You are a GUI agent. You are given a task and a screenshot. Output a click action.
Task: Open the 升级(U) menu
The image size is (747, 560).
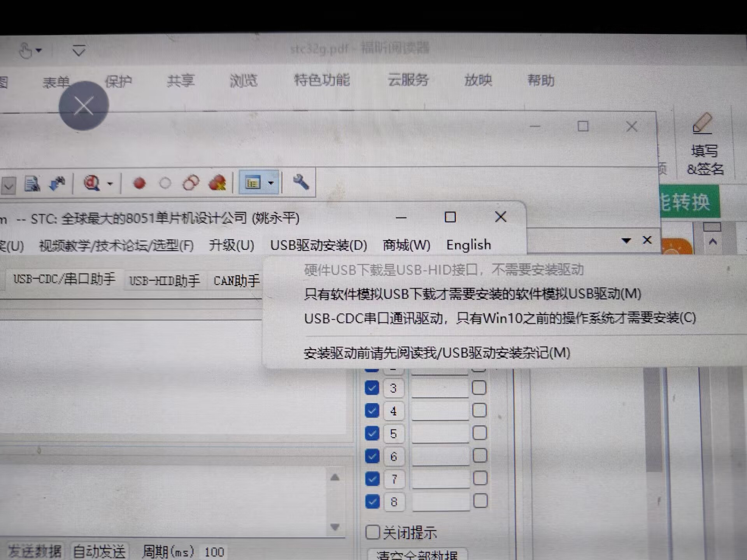point(231,245)
